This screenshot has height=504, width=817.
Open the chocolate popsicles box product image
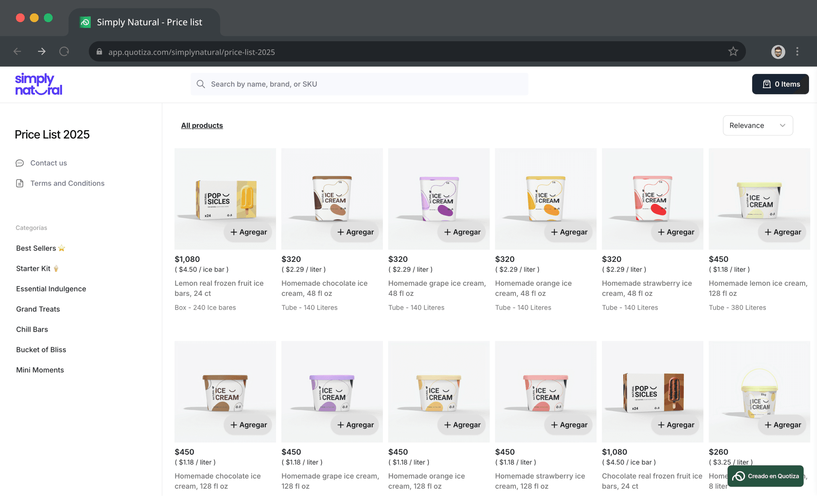coord(653,392)
